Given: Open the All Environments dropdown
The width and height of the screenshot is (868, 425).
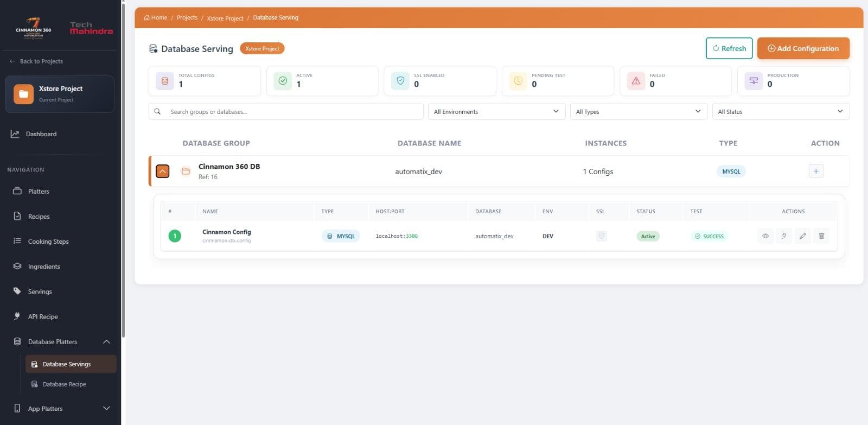Looking at the screenshot, I should [x=496, y=111].
